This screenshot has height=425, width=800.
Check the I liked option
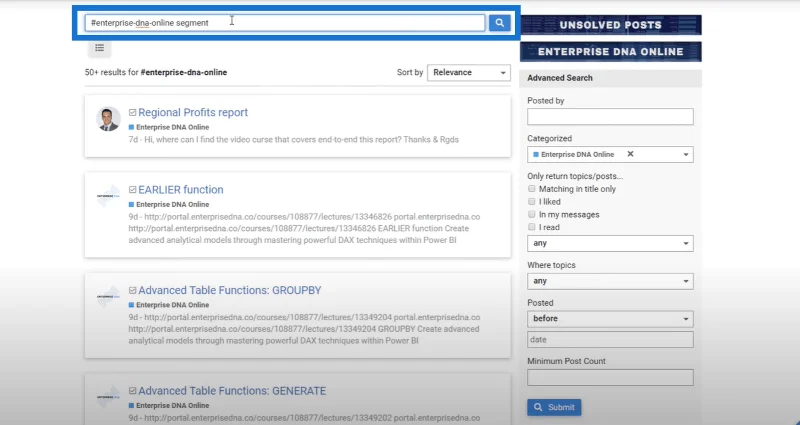click(x=532, y=202)
